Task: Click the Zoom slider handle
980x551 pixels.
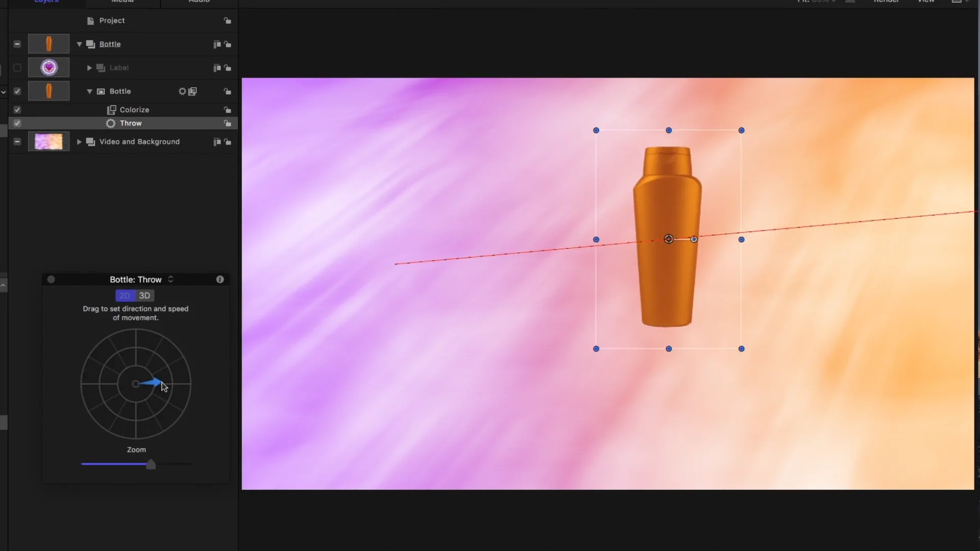Action: (151, 465)
